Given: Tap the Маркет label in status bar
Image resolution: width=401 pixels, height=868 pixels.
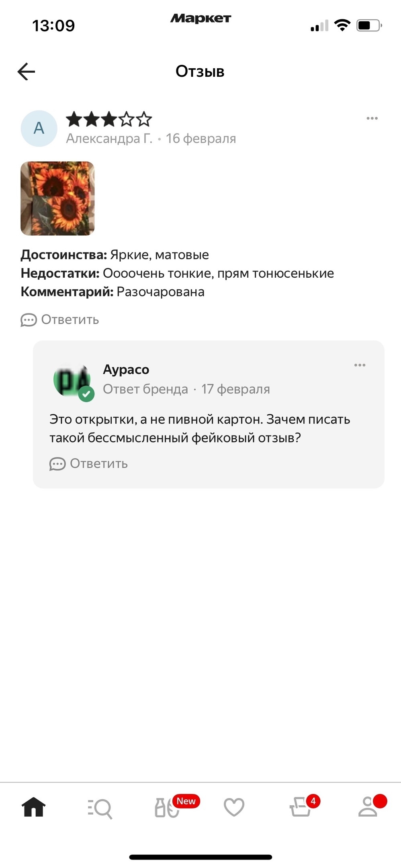Looking at the screenshot, I should 200,18.
